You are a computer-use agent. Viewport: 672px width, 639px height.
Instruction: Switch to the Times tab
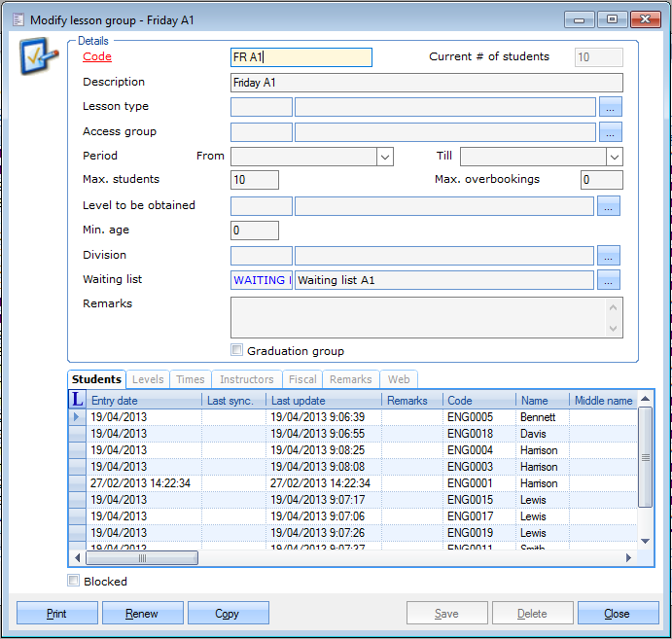click(190, 379)
